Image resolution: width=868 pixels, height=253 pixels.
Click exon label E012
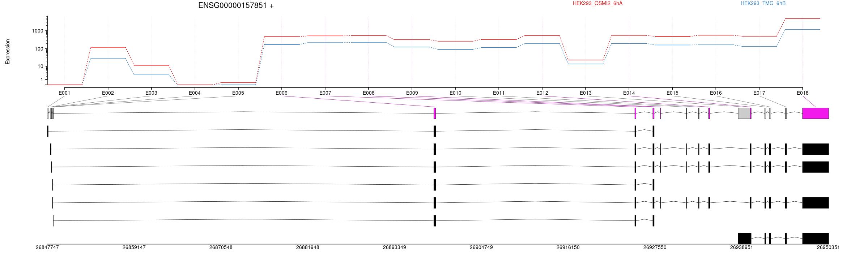point(542,93)
